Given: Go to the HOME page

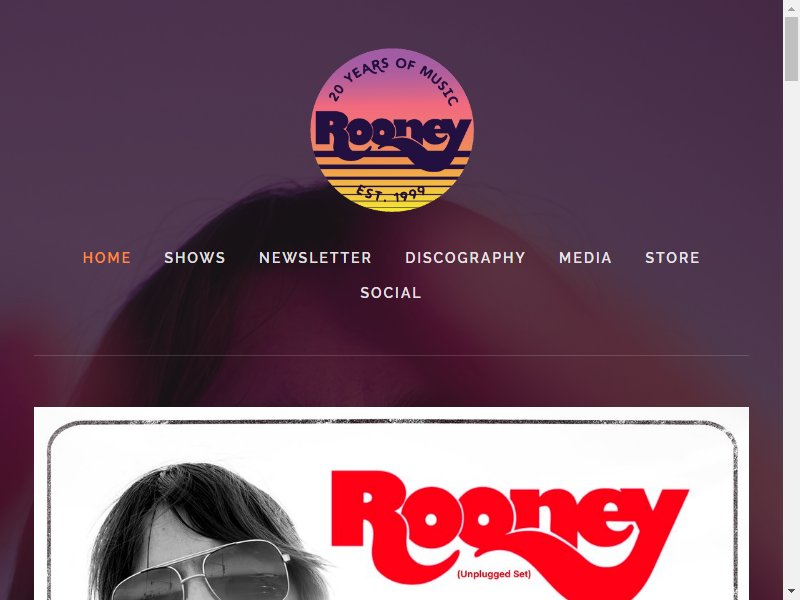Looking at the screenshot, I should 107,258.
